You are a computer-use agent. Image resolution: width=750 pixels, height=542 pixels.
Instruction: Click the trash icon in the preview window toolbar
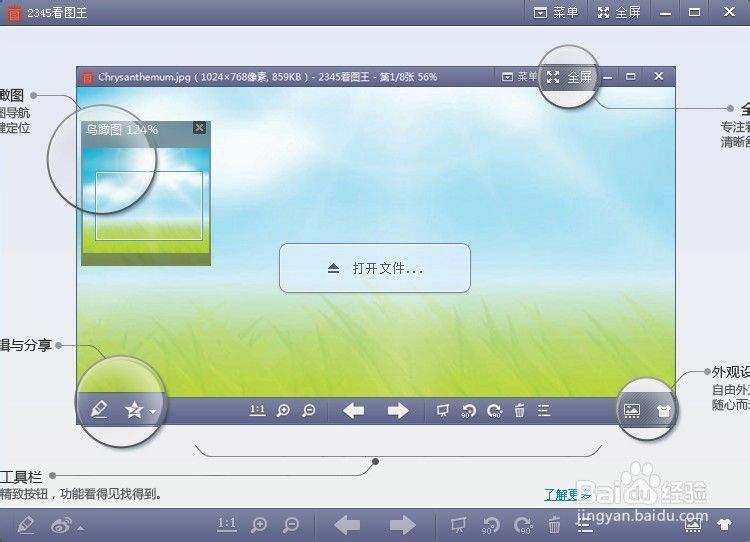pyautogui.click(x=519, y=410)
